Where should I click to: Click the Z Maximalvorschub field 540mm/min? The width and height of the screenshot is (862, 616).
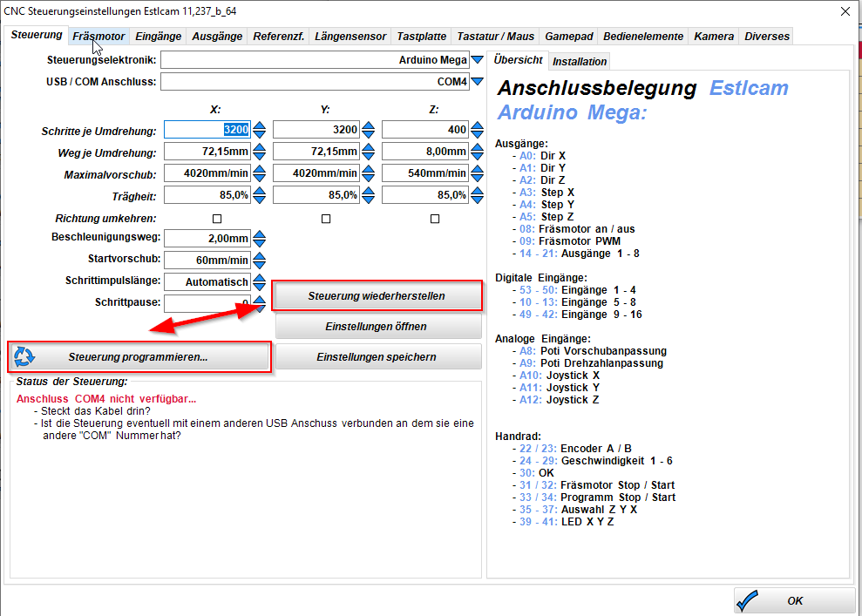click(x=425, y=173)
